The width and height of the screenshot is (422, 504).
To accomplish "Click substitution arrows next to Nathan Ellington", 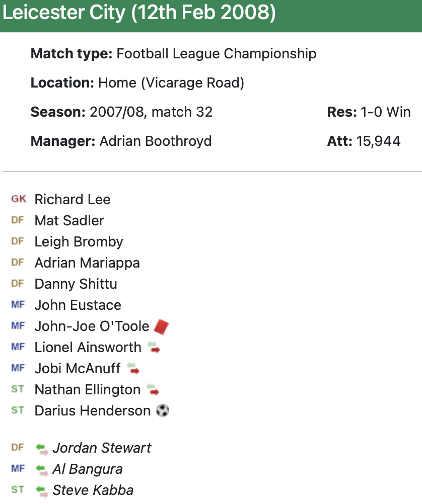I will pyautogui.click(x=153, y=390).
